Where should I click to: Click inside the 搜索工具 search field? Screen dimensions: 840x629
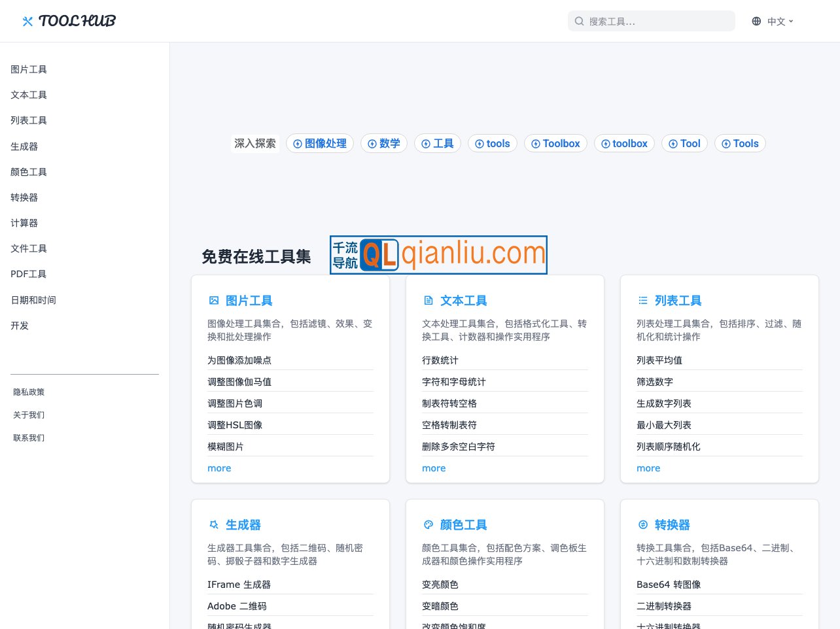(x=651, y=21)
